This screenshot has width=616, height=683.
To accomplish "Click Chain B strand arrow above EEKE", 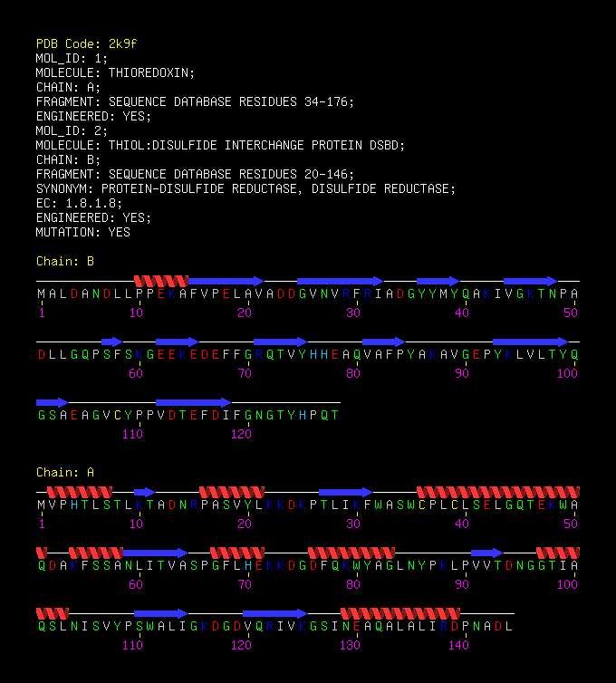I will [178, 341].
